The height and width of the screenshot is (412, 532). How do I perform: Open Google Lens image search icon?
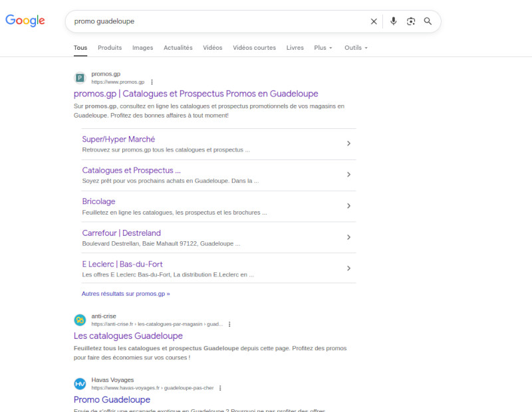411,21
